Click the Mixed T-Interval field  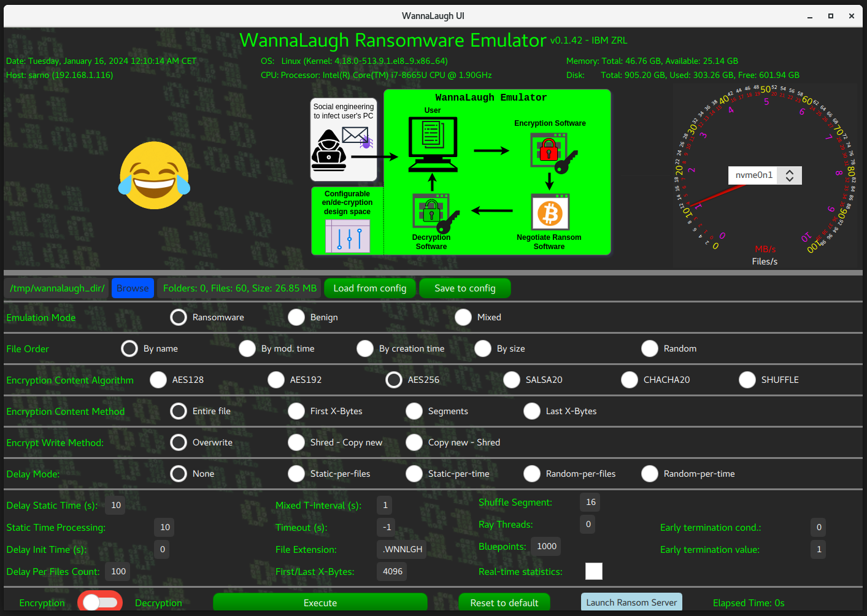pos(385,505)
